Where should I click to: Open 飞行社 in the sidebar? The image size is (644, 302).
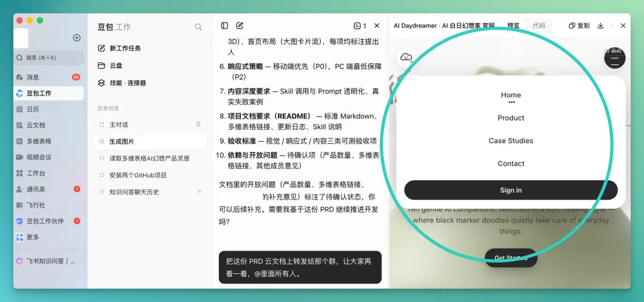click(x=49, y=205)
